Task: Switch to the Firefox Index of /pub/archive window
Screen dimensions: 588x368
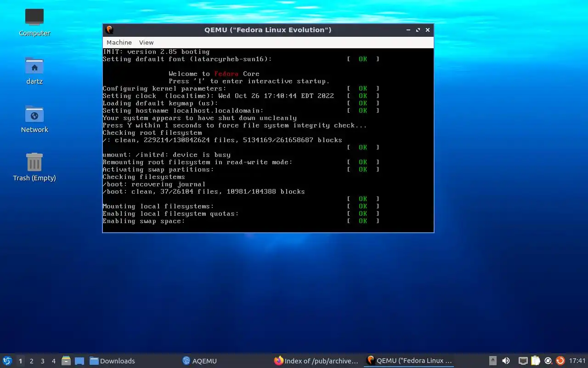Action: (x=316, y=361)
